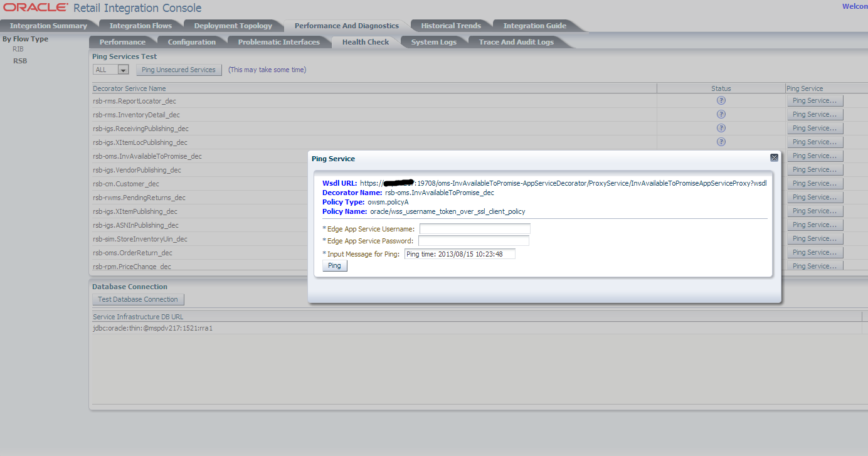This screenshot has height=456, width=868.
Task: Click Ping Service column header
Action: 827,88
